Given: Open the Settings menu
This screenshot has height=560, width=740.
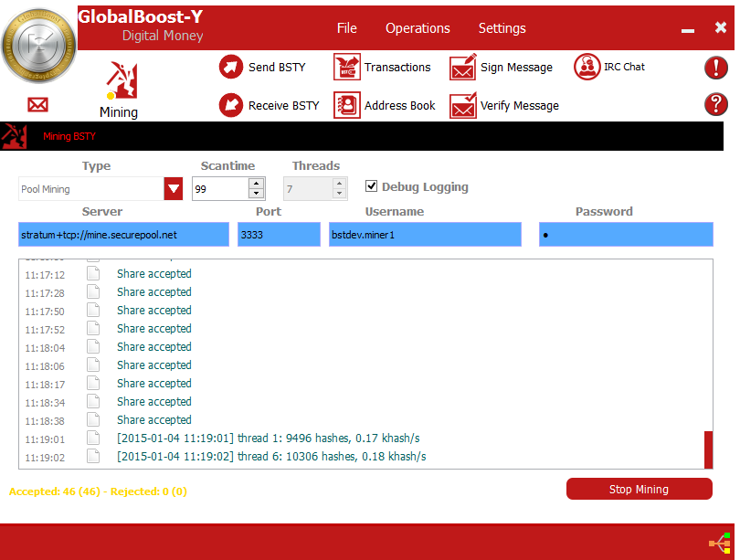Looking at the screenshot, I should coord(502,28).
